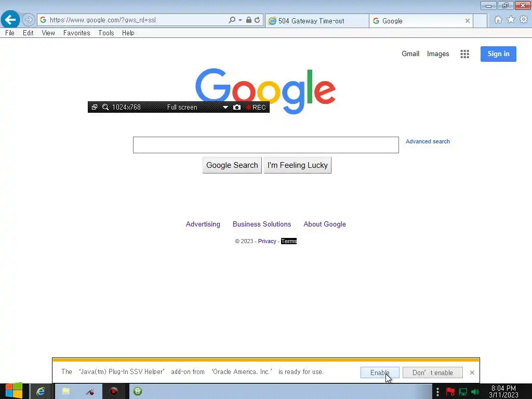Click the network tray icon

pyautogui.click(x=463, y=392)
